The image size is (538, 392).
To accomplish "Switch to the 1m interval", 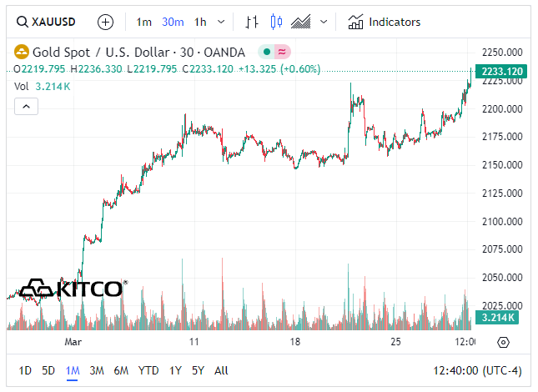I will pyautogui.click(x=144, y=22).
